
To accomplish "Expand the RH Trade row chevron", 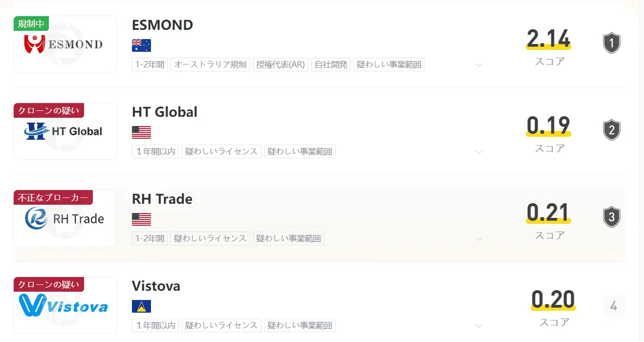I will [x=479, y=239].
